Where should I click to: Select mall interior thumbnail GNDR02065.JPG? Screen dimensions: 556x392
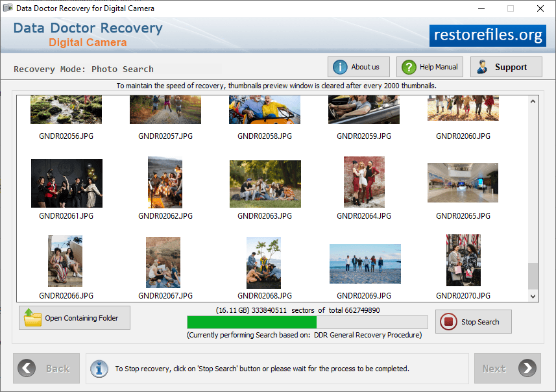coord(463,183)
